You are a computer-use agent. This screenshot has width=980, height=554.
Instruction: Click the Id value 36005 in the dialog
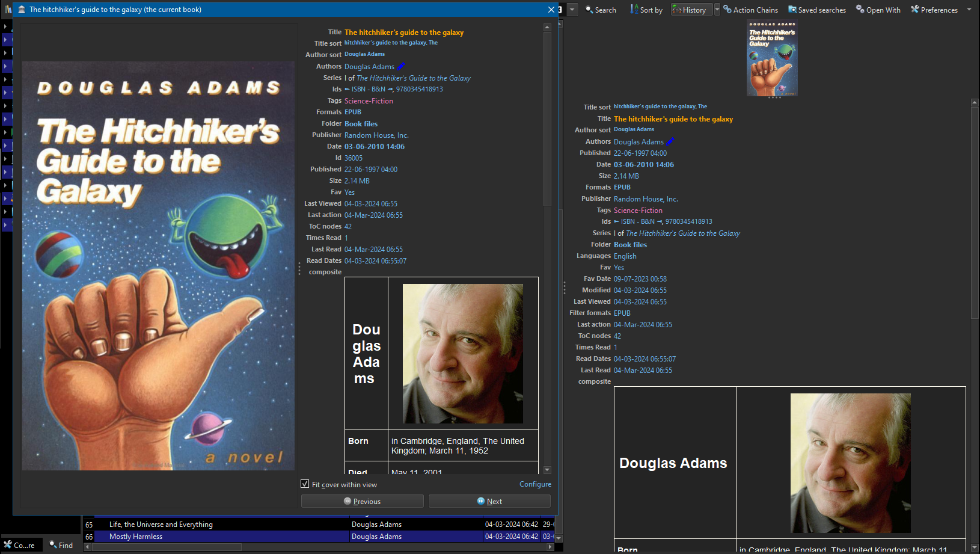click(x=354, y=158)
